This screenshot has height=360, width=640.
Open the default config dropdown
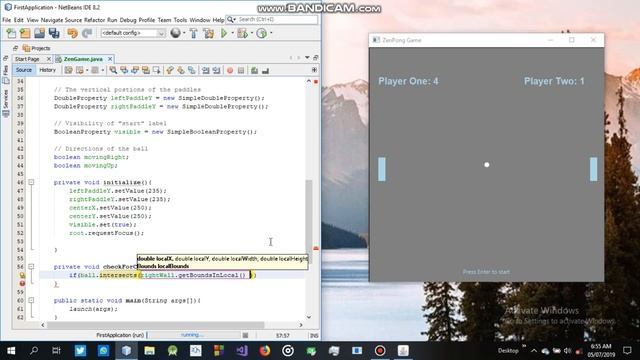point(133,33)
